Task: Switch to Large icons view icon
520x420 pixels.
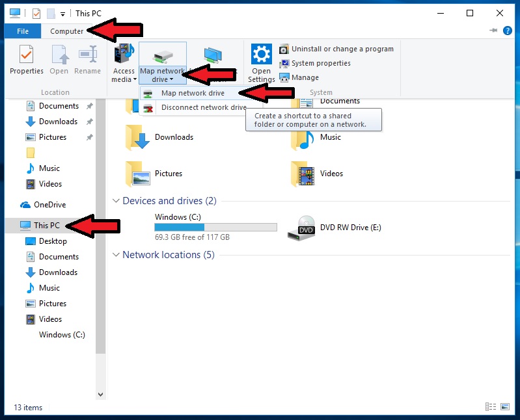Action: [x=505, y=407]
